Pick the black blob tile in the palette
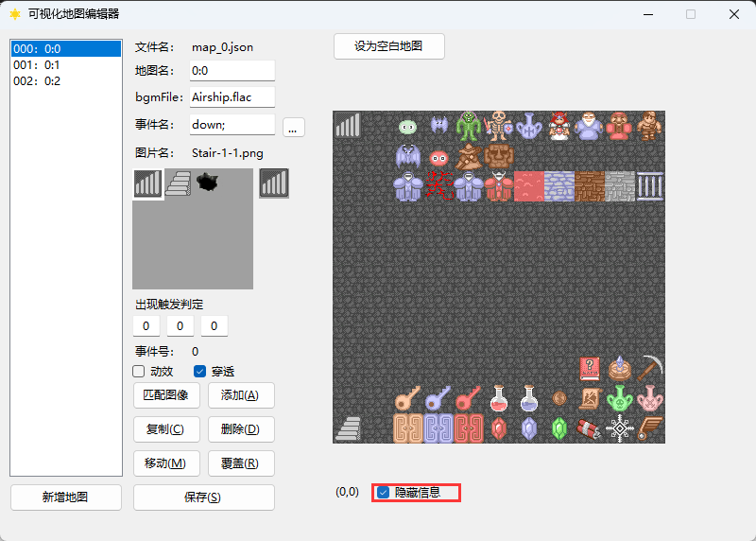The height and width of the screenshot is (541, 756). pos(208,183)
